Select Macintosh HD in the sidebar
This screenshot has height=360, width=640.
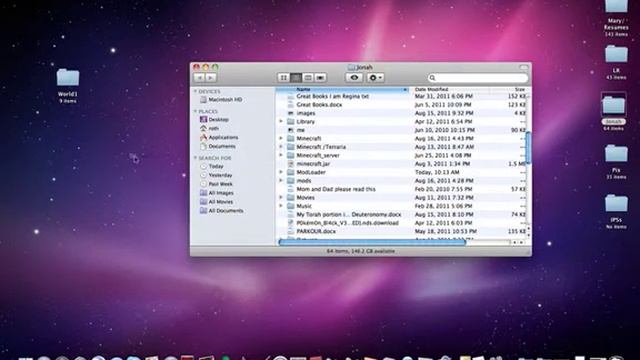click(x=221, y=100)
